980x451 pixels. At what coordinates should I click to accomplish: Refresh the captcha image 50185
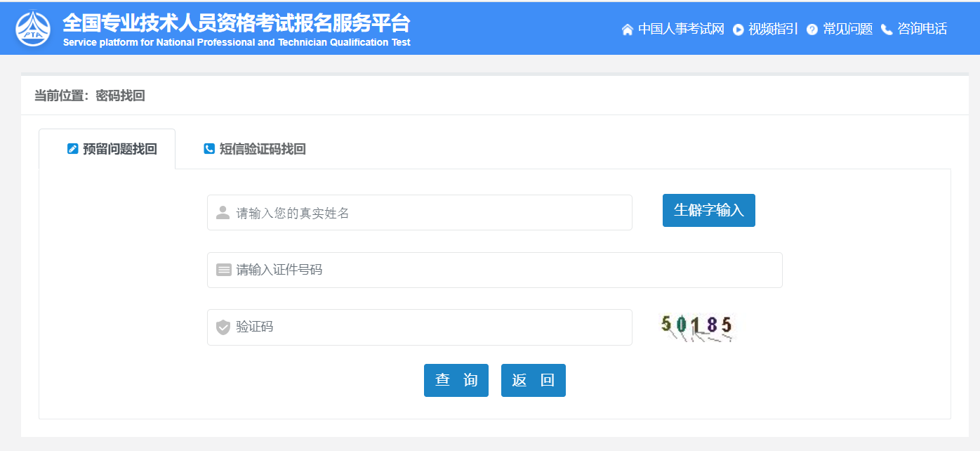tap(697, 327)
